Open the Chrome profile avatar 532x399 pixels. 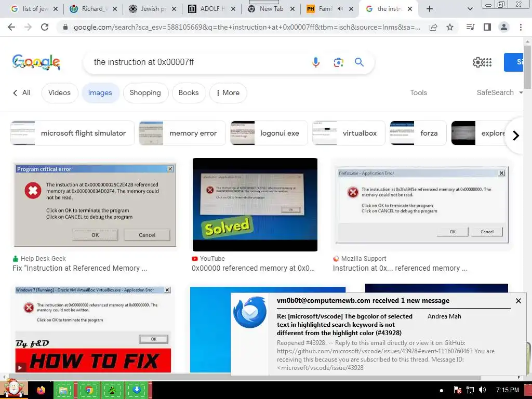tap(504, 27)
